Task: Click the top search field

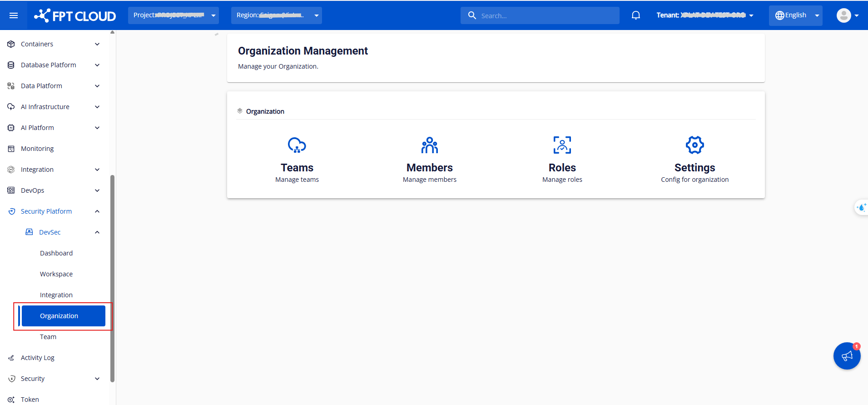Action: click(545, 15)
